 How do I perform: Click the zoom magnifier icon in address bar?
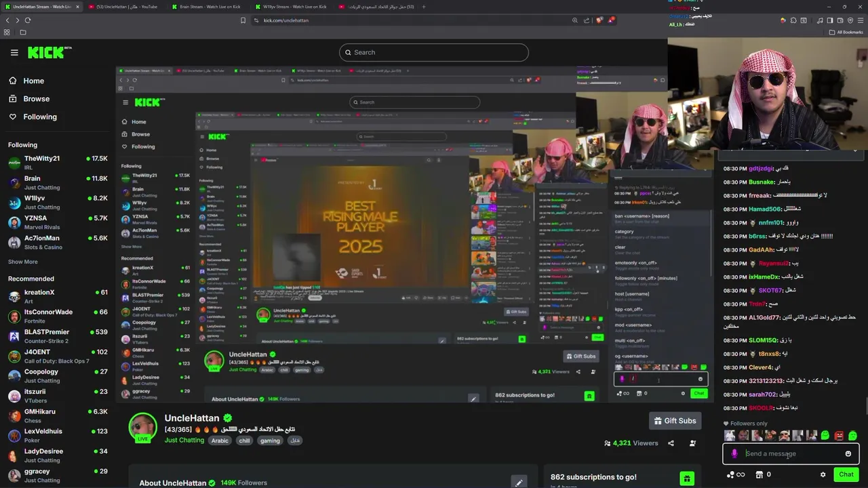[x=575, y=20]
